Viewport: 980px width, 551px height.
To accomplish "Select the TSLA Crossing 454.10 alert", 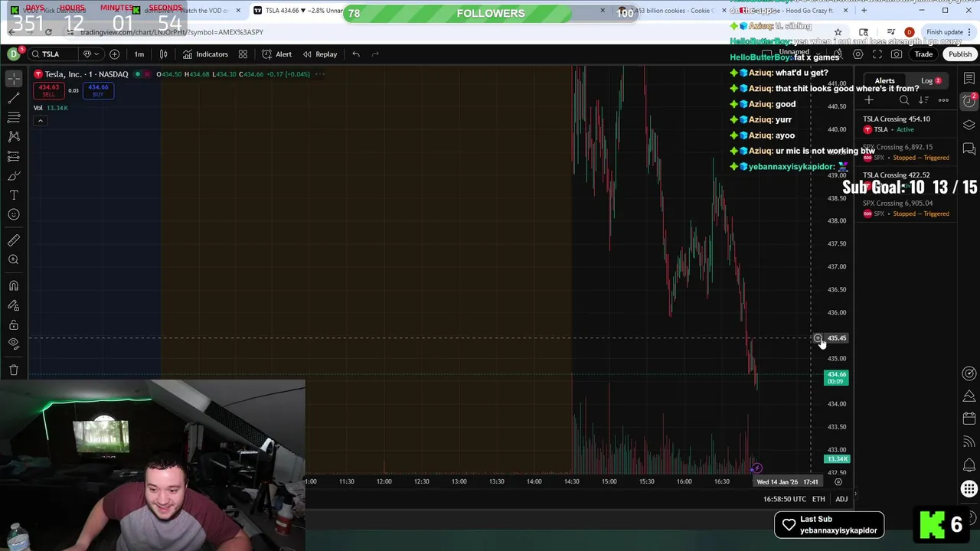I will [906, 124].
